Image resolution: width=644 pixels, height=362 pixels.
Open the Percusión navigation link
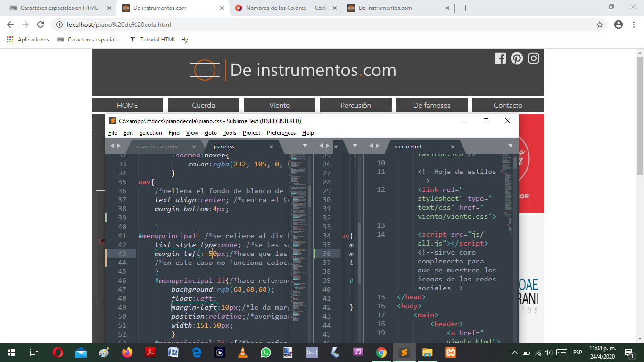(x=356, y=105)
